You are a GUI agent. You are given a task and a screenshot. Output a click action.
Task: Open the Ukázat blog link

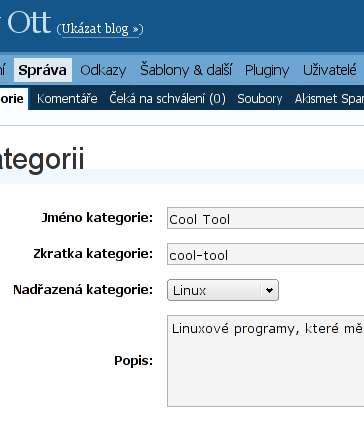(x=100, y=29)
